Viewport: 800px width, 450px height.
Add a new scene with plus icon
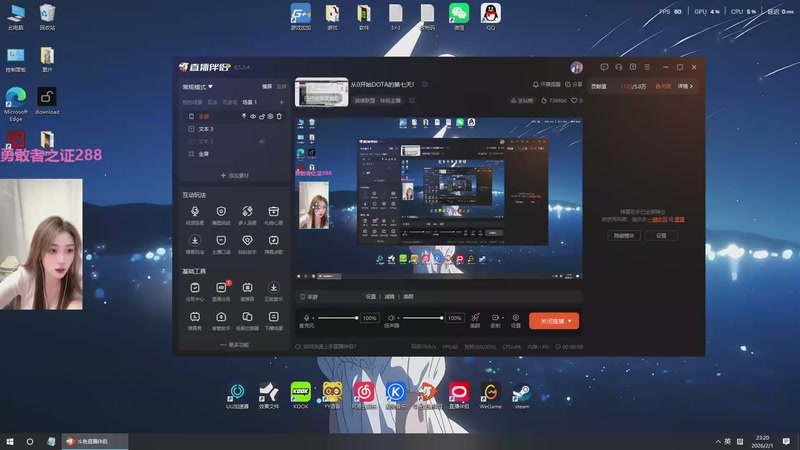click(x=281, y=103)
